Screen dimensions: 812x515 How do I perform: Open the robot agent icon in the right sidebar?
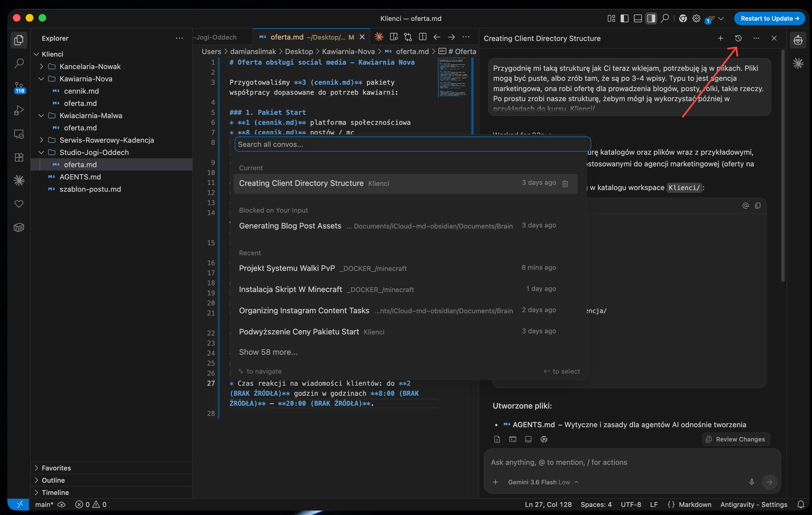pos(798,40)
